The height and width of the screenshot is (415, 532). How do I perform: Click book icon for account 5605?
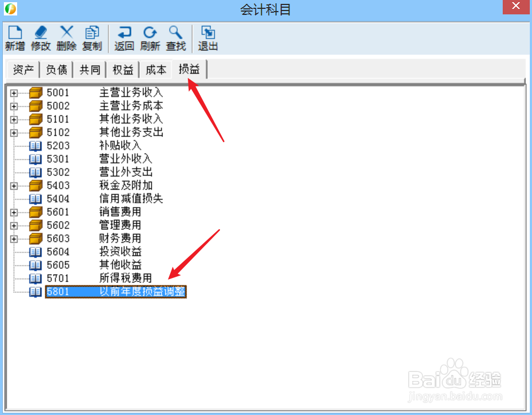point(35,265)
